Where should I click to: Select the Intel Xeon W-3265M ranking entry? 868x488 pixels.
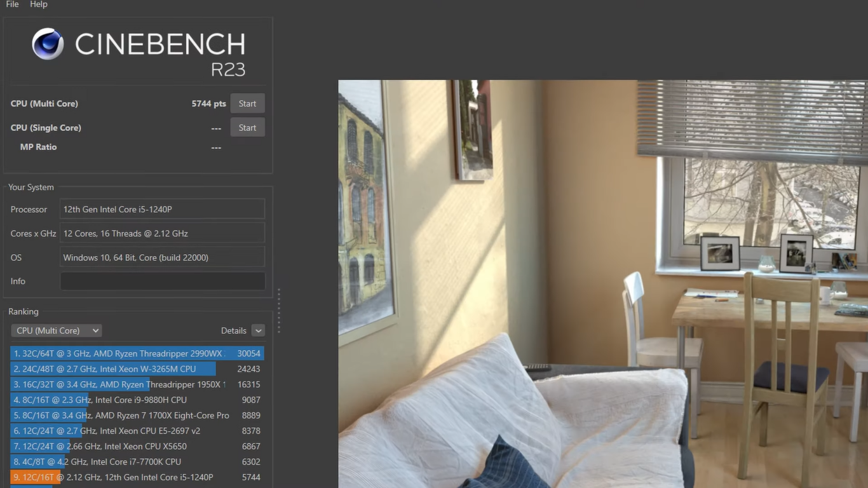(x=137, y=369)
